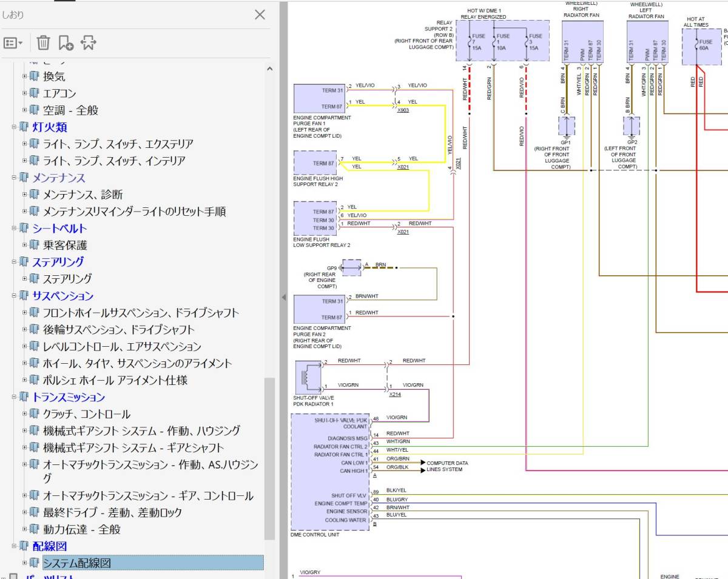Collapse the navigation pane using divider arrow
This screenshot has width=728, height=579.
tap(283, 297)
